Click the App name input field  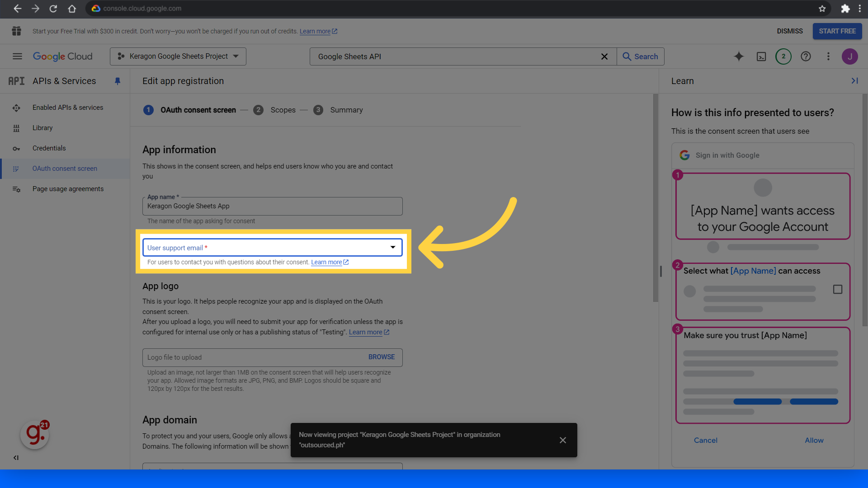pos(273,206)
